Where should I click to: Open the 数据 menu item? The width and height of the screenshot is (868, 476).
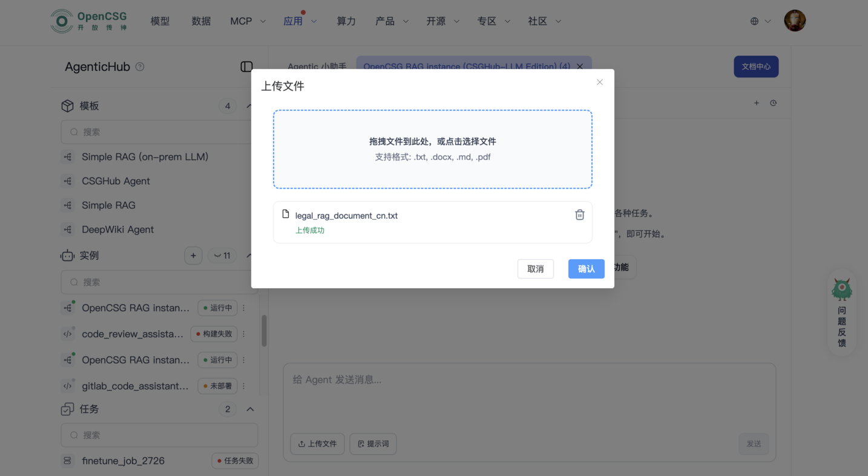[x=201, y=21]
